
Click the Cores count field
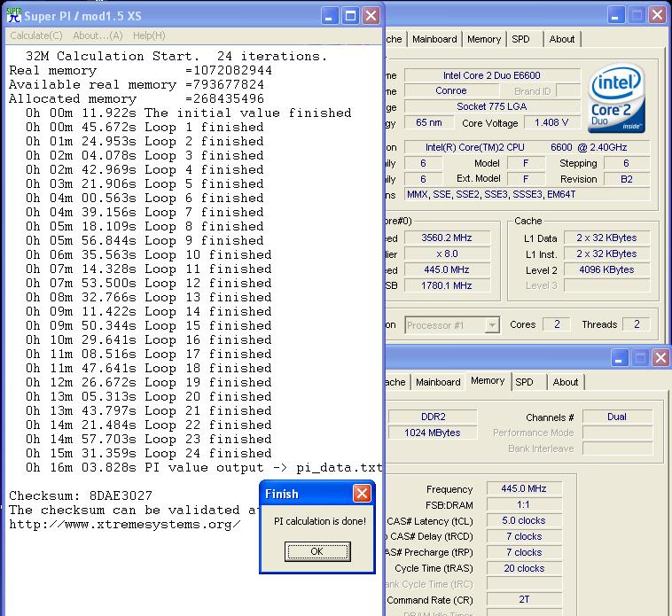556,324
